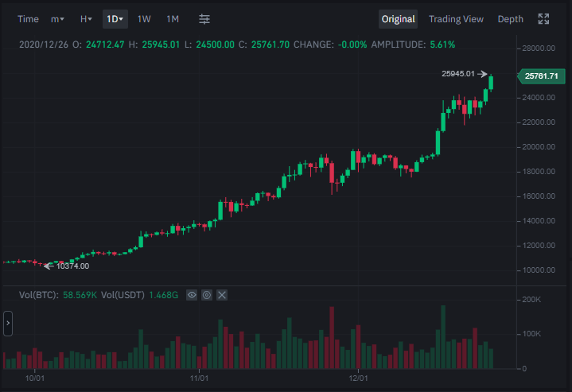
Task: Select the 1W interval
Action: 144,19
